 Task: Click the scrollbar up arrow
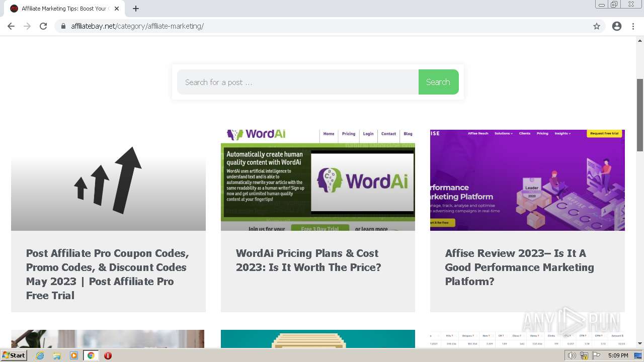click(640, 40)
